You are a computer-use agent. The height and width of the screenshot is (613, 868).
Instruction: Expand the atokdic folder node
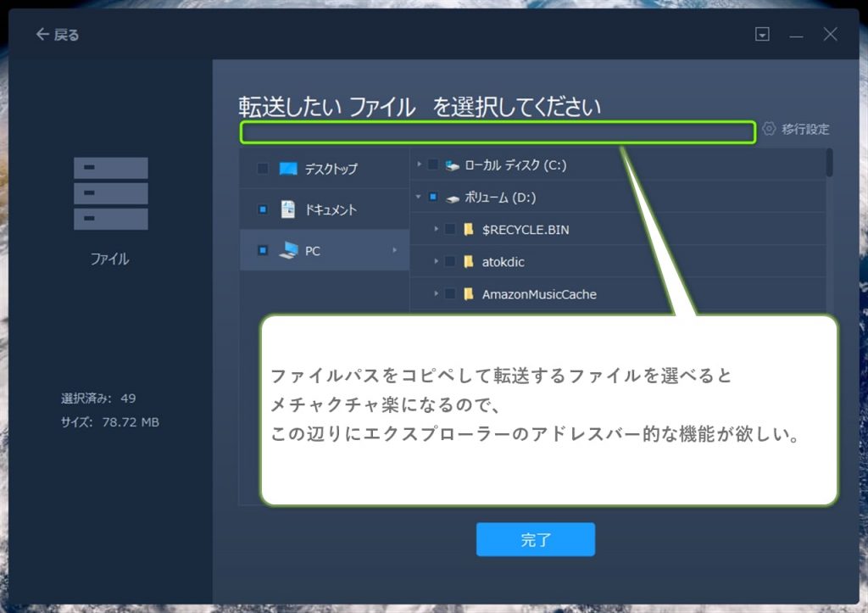click(x=436, y=262)
